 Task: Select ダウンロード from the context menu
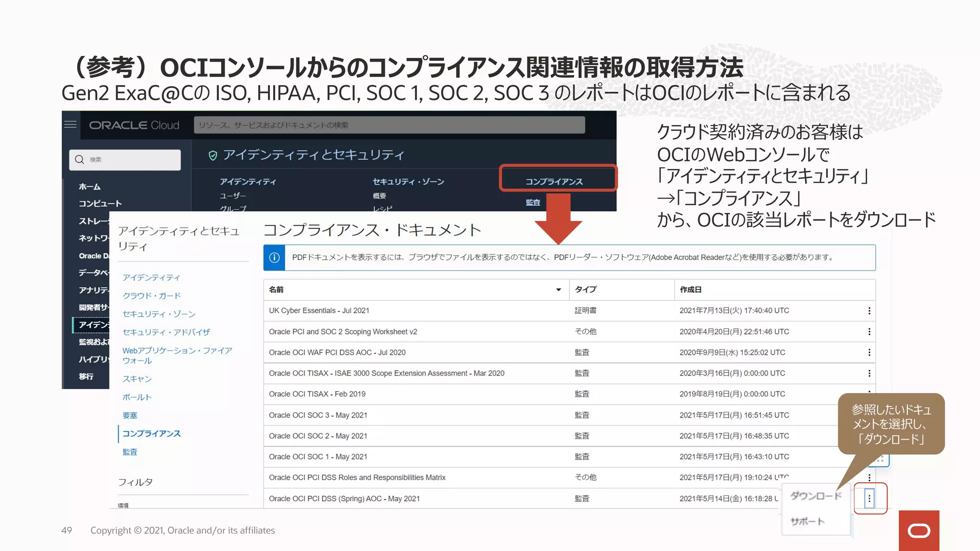(815, 496)
